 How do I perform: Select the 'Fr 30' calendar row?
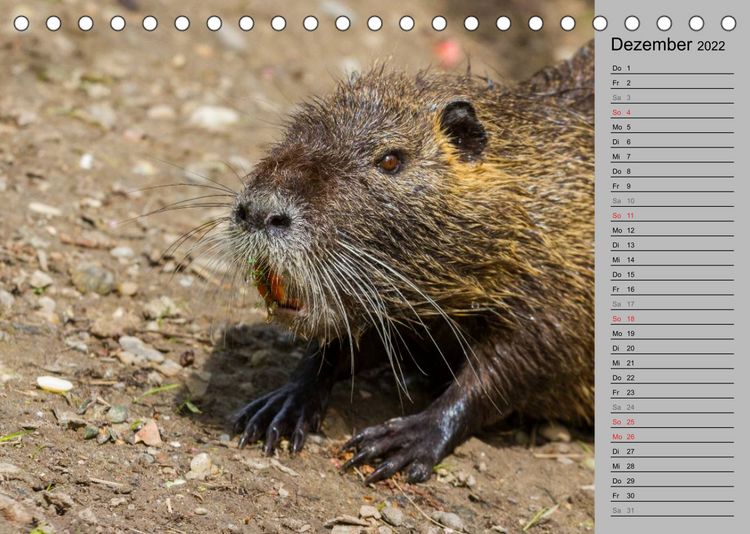click(672, 496)
